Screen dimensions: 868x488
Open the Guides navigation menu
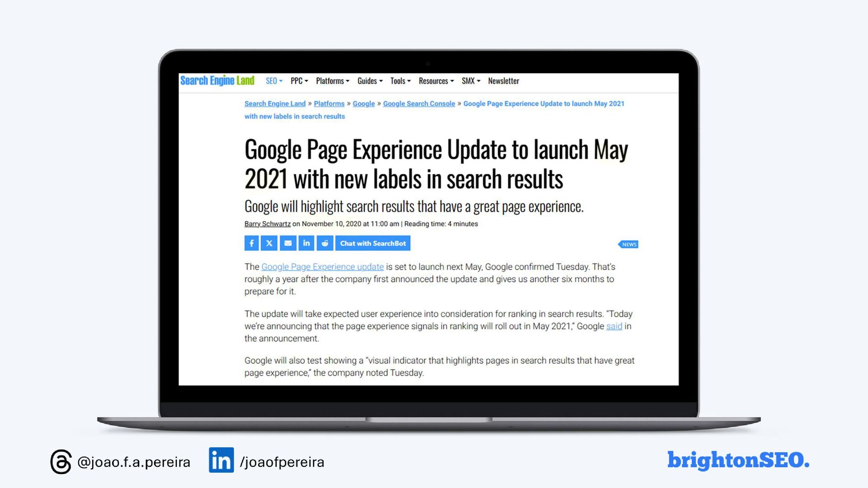click(370, 81)
